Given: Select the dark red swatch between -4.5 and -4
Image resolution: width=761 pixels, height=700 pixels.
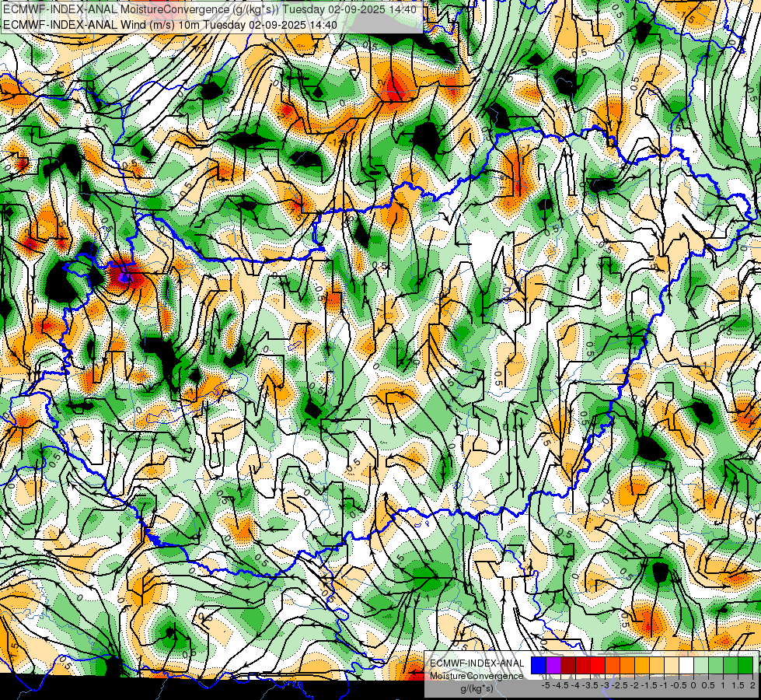Looking at the screenshot, I should pos(568,666).
